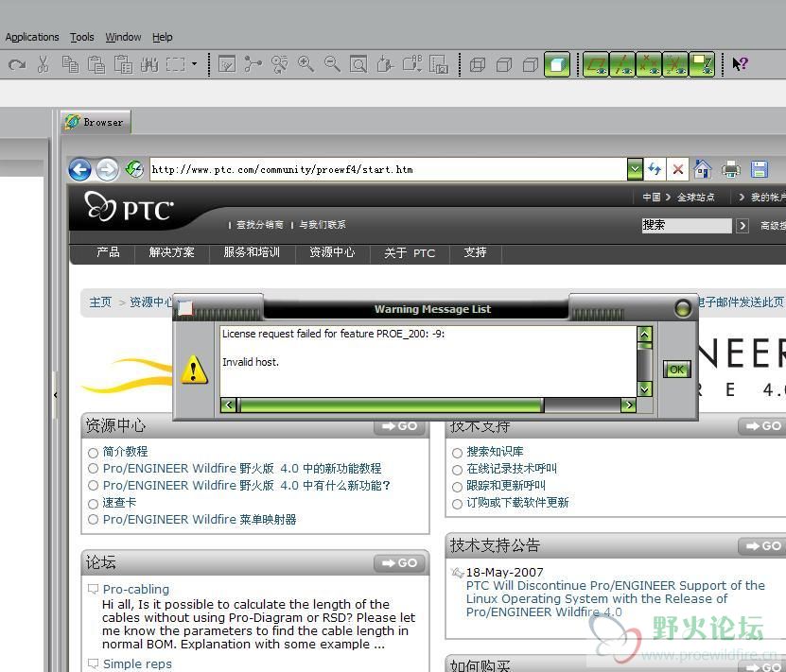Click the Redraw view icon
The width and height of the screenshot is (786, 672).
tap(227, 64)
